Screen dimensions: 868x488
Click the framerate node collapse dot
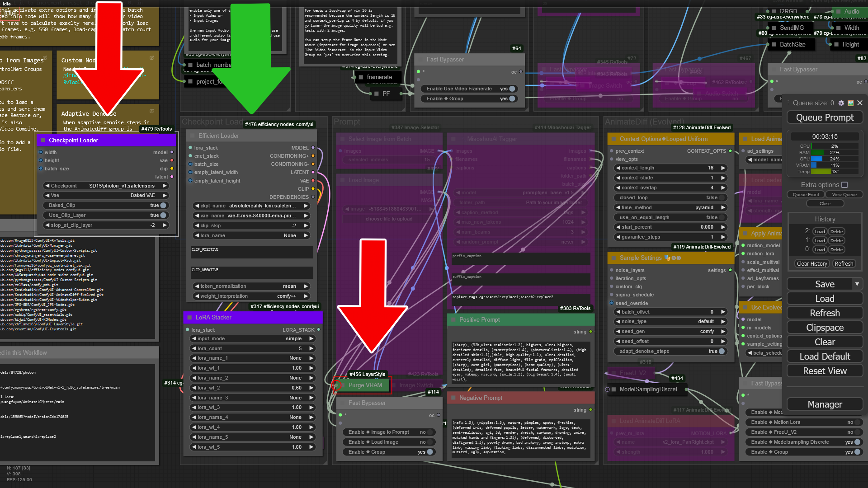[361, 77]
